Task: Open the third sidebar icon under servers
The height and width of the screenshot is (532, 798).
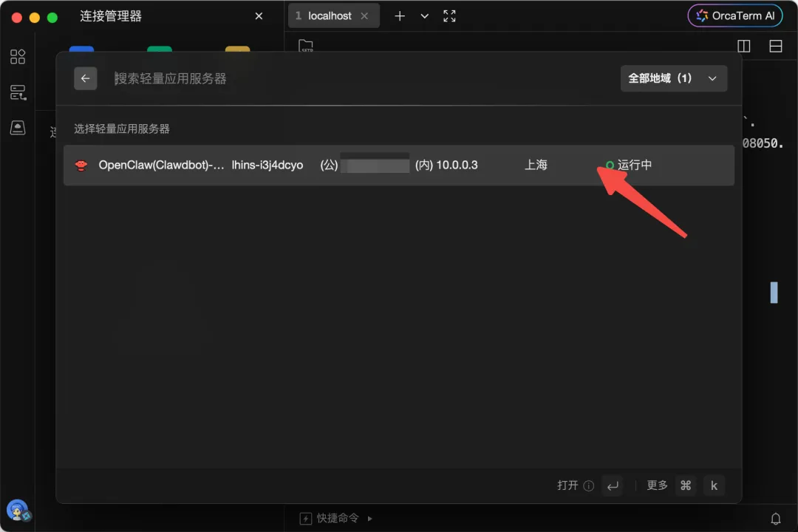Action: (18, 127)
